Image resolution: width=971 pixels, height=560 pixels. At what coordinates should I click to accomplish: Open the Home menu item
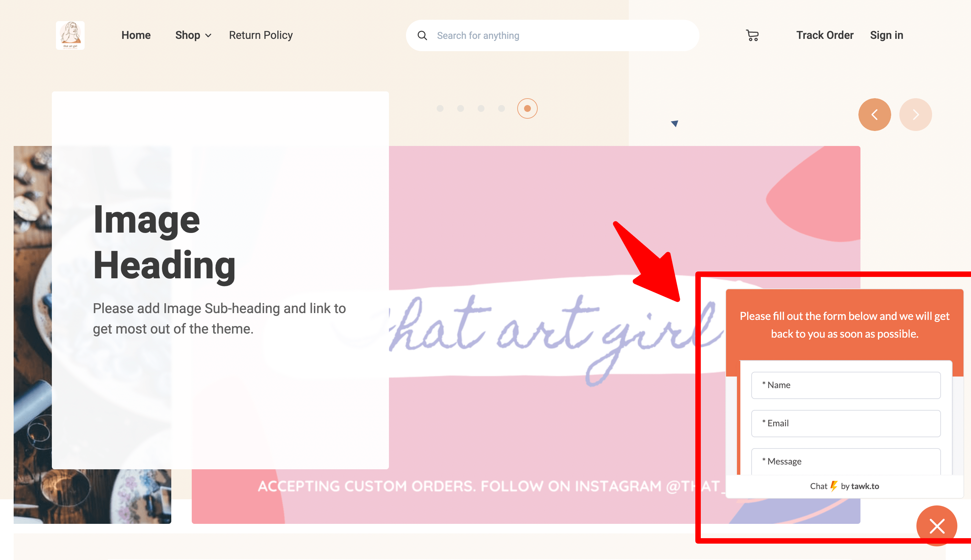tap(136, 35)
